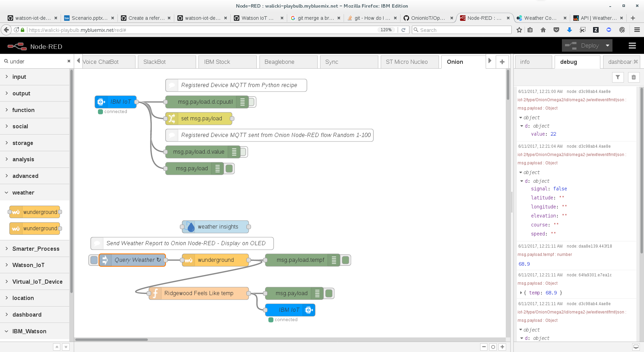644x352 pixels.
Task: Select the weather insights node
Action: click(215, 227)
